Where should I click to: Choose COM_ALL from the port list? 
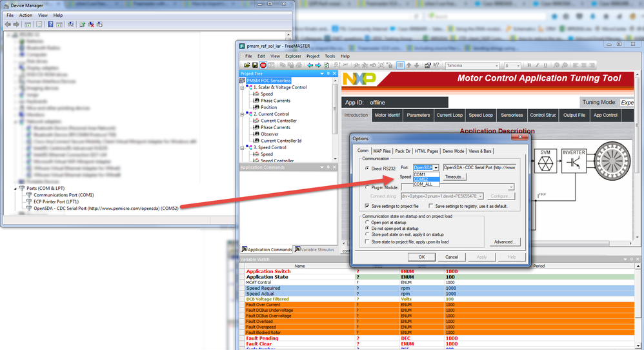(x=427, y=185)
